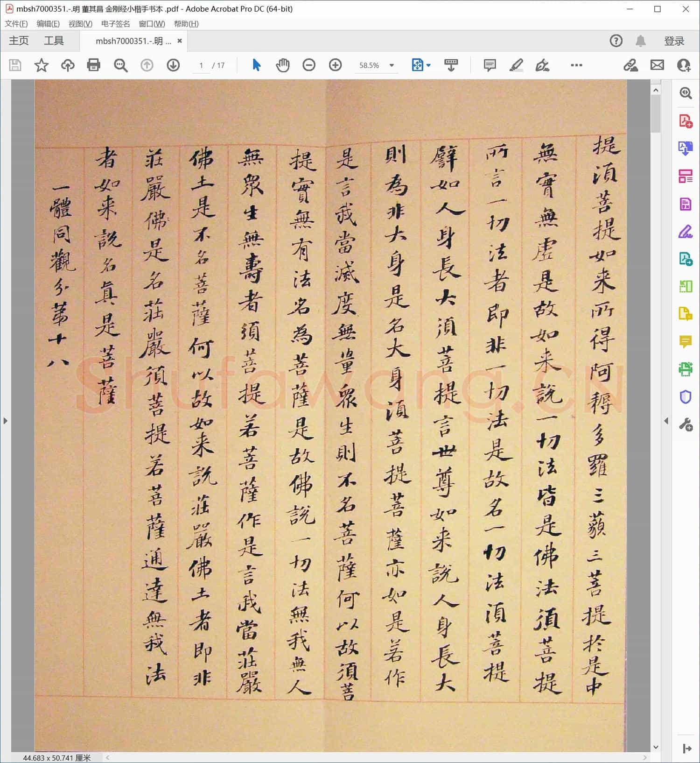Open the 视图(V) menu
Viewport: 700px width, 763px height.
tap(80, 24)
